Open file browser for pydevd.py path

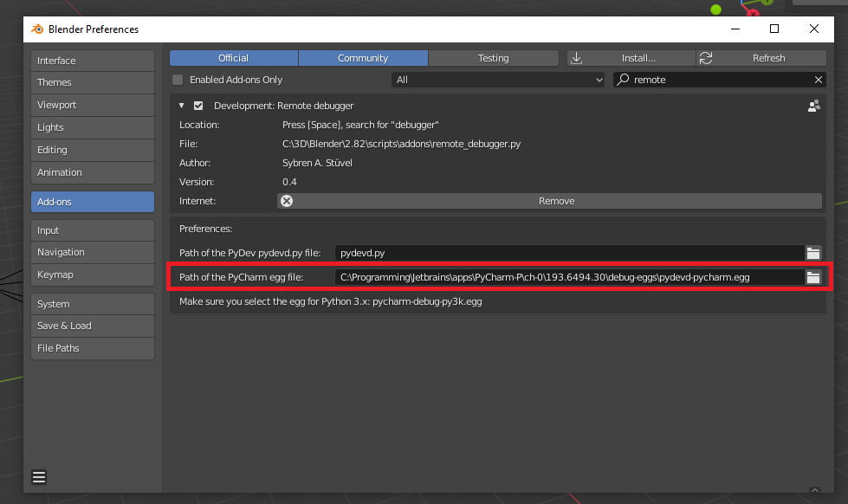[x=812, y=253]
